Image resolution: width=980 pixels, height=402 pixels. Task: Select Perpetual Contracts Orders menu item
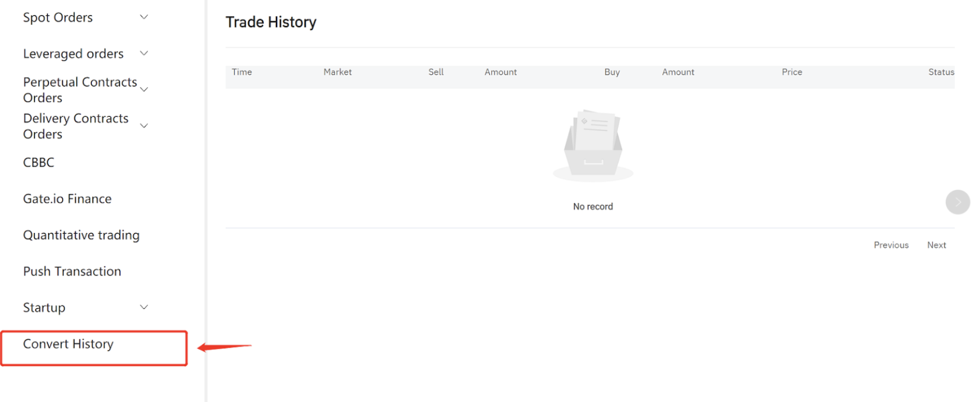click(x=80, y=90)
